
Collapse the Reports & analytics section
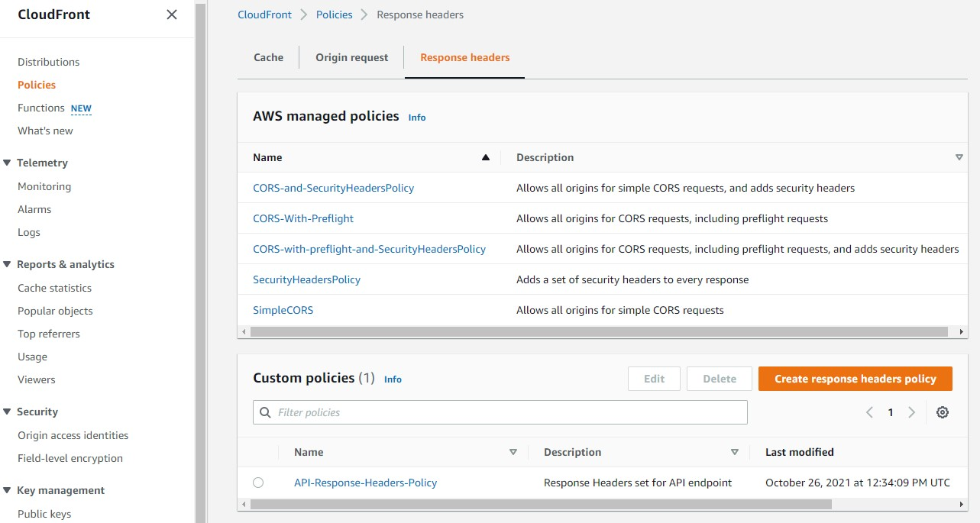click(x=7, y=264)
